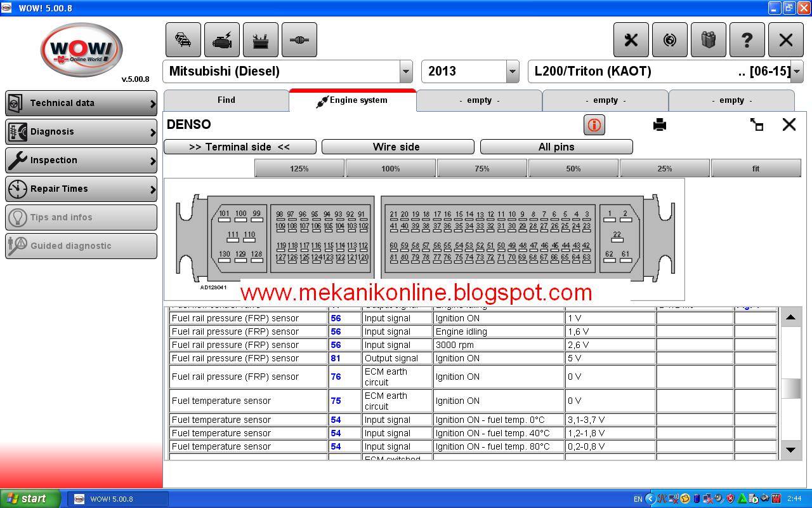
Task: Click pin 56 link in Engine idling row
Action: tap(336, 331)
